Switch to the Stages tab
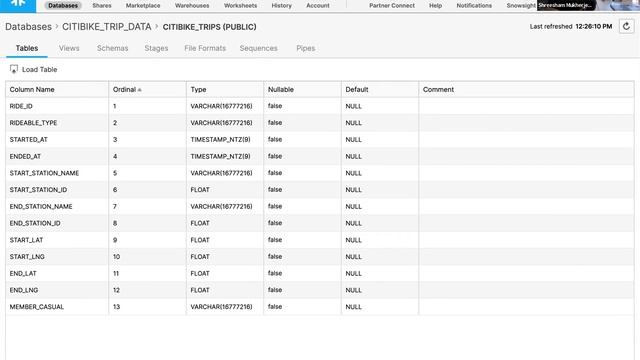 (x=156, y=48)
